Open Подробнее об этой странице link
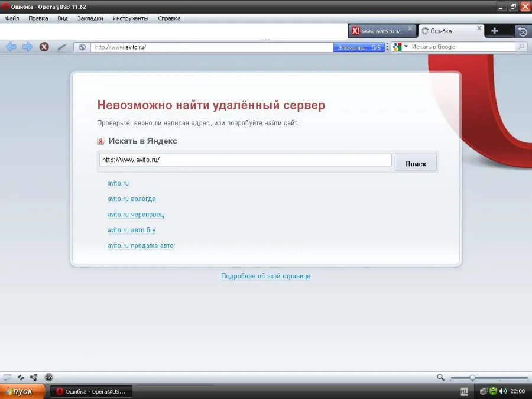 pos(266,276)
